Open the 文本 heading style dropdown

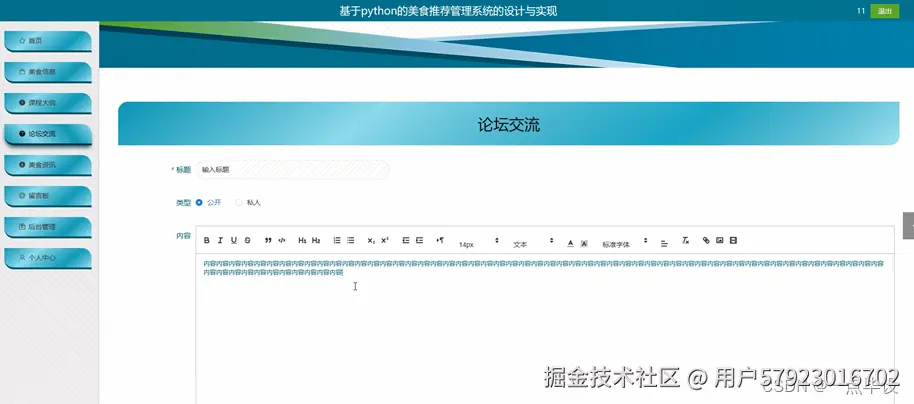tap(533, 243)
